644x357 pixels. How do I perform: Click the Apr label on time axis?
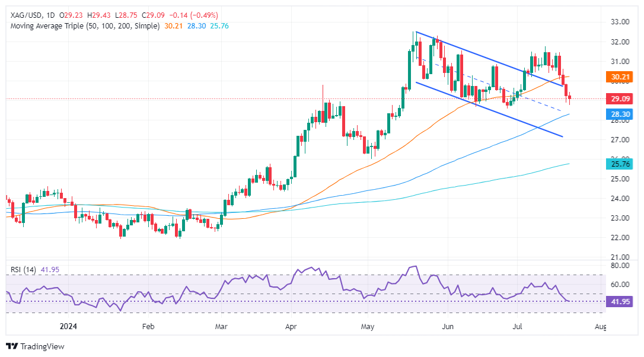click(291, 327)
